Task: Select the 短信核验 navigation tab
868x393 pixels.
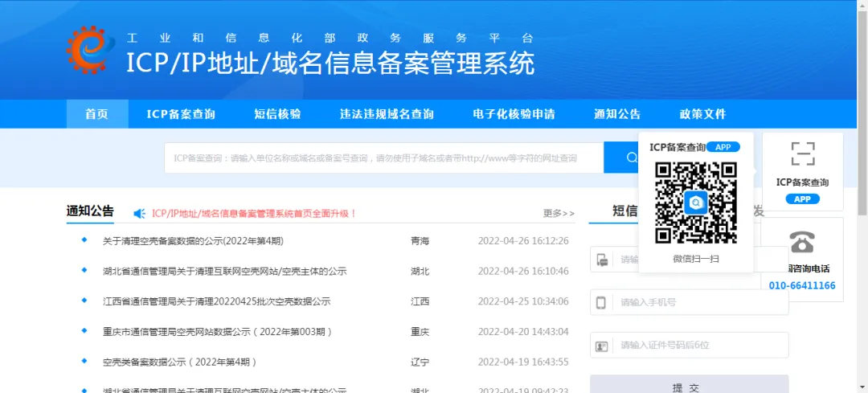Action: tap(277, 114)
